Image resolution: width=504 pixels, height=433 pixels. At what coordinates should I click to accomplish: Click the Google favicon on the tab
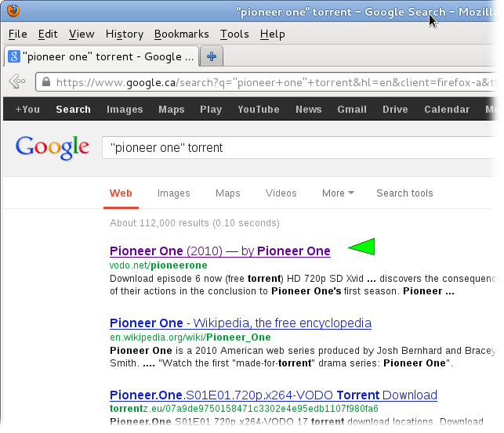[x=14, y=56]
